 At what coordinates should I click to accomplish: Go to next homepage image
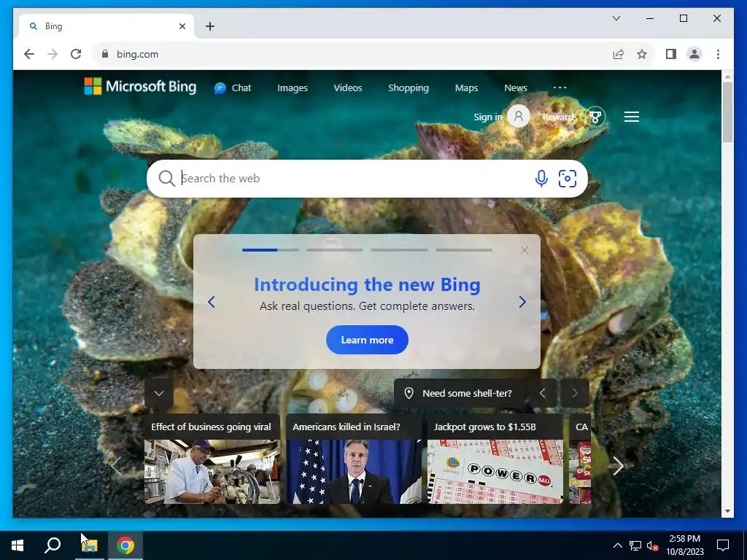[575, 393]
